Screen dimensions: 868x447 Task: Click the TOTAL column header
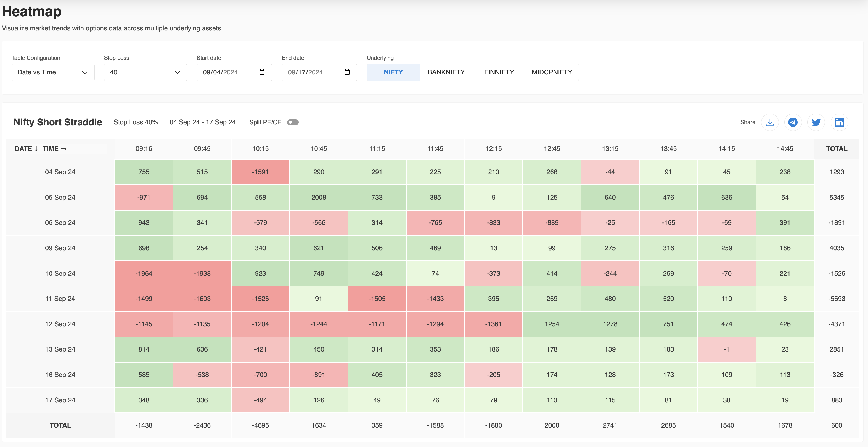[837, 149]
